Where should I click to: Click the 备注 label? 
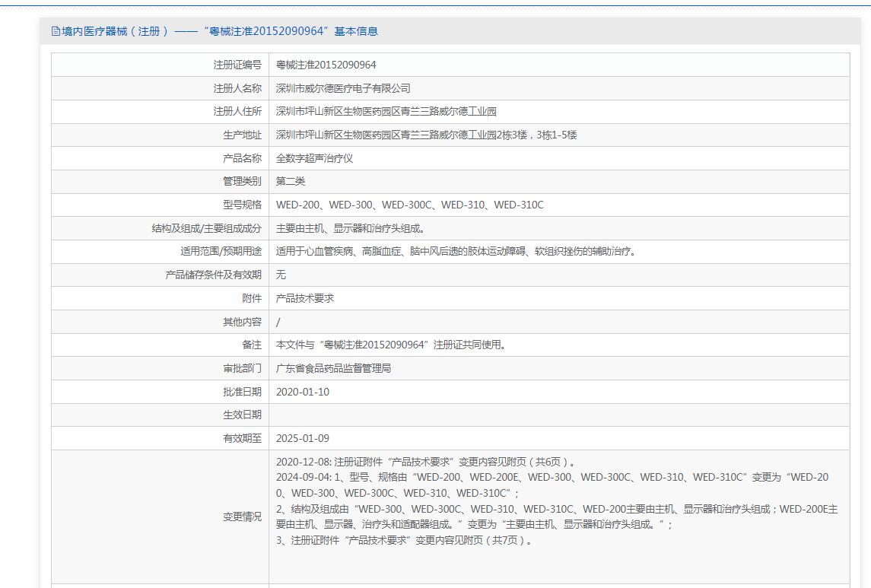tap(252, 345)
